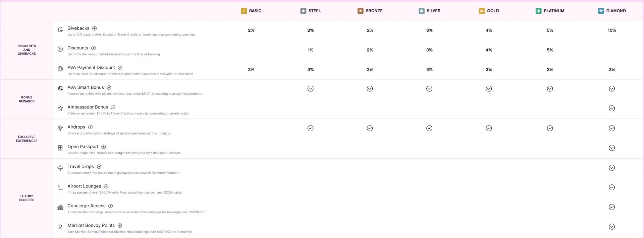Expand Open Passport plus icon
The image size is (644, 238).
click(104, 147)
